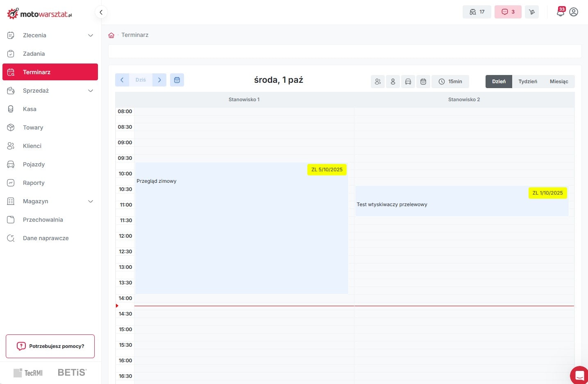Open the messages button showing 3

pos(508,12)
